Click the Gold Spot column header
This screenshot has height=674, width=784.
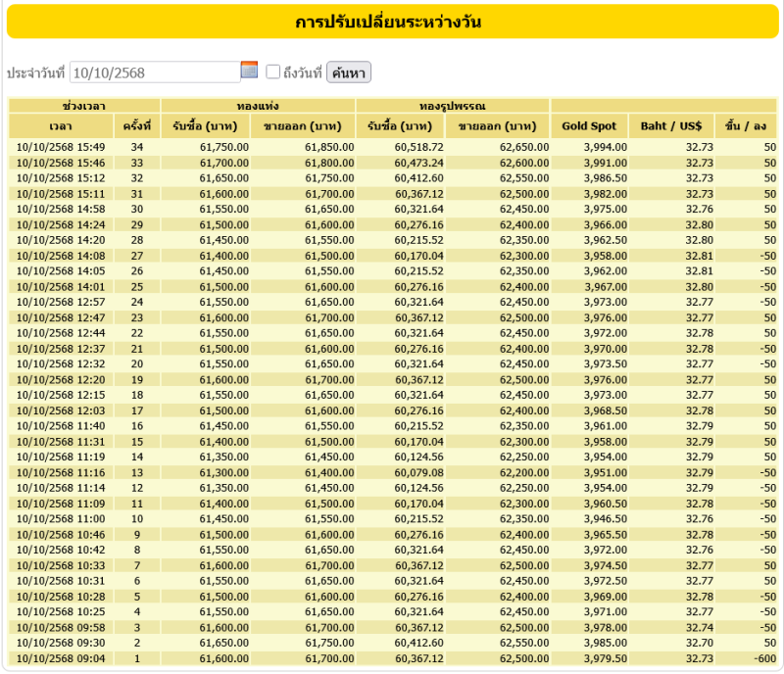(589, 125)
